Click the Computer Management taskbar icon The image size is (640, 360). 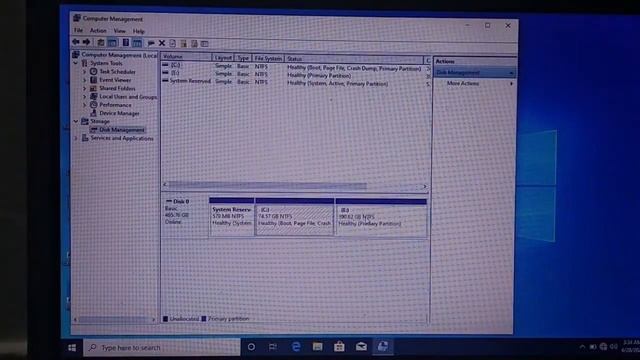(x=383, y=347)
